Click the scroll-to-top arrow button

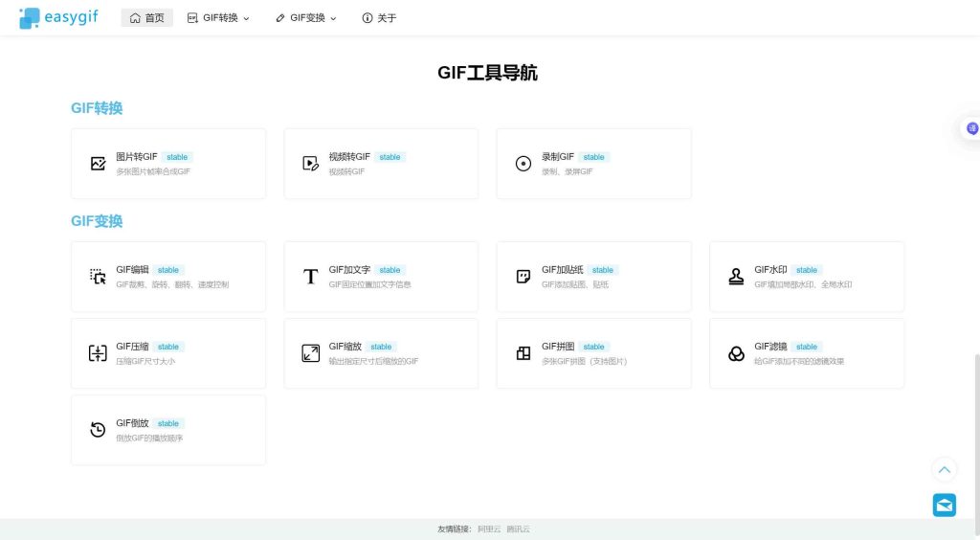pos(945,469)
